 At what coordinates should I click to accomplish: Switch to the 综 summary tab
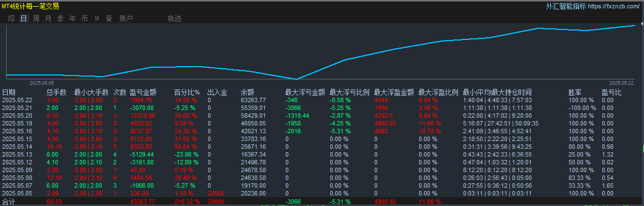tap(12, 18)
